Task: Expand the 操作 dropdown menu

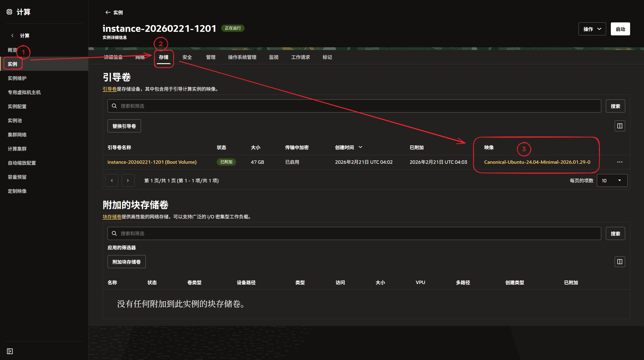Action: 592,29
